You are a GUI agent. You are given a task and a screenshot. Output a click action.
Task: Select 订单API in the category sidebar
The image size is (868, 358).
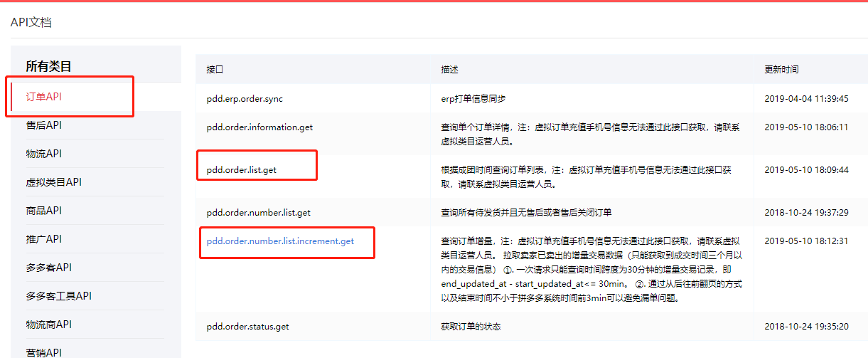[44, 97]
